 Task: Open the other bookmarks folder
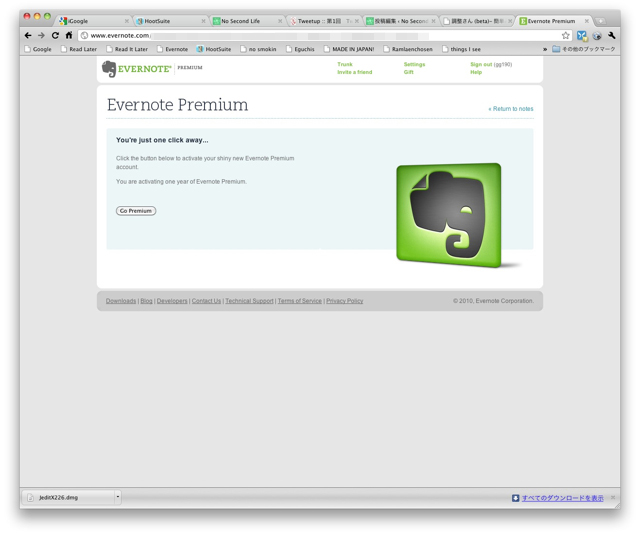(x=584, y=49)
